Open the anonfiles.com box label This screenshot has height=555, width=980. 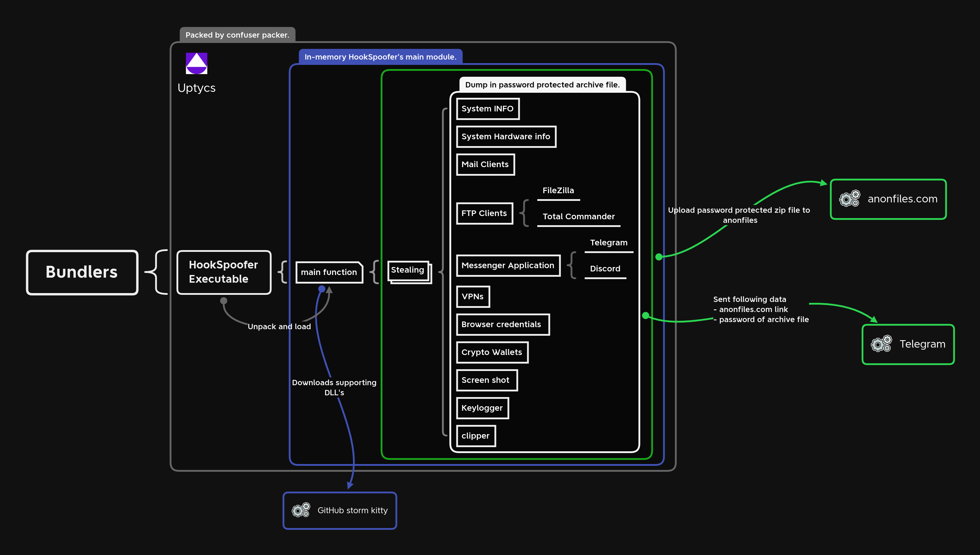coord(902,199)
